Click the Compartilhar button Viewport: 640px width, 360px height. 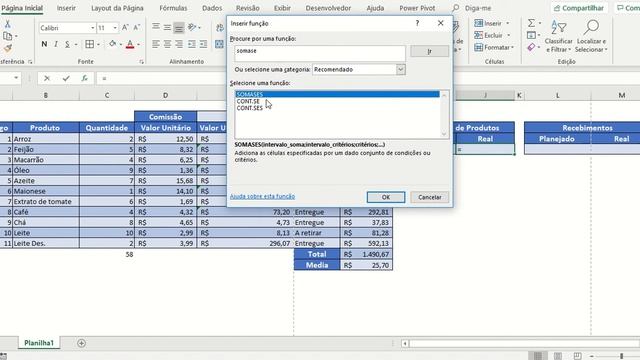point(579,8)
